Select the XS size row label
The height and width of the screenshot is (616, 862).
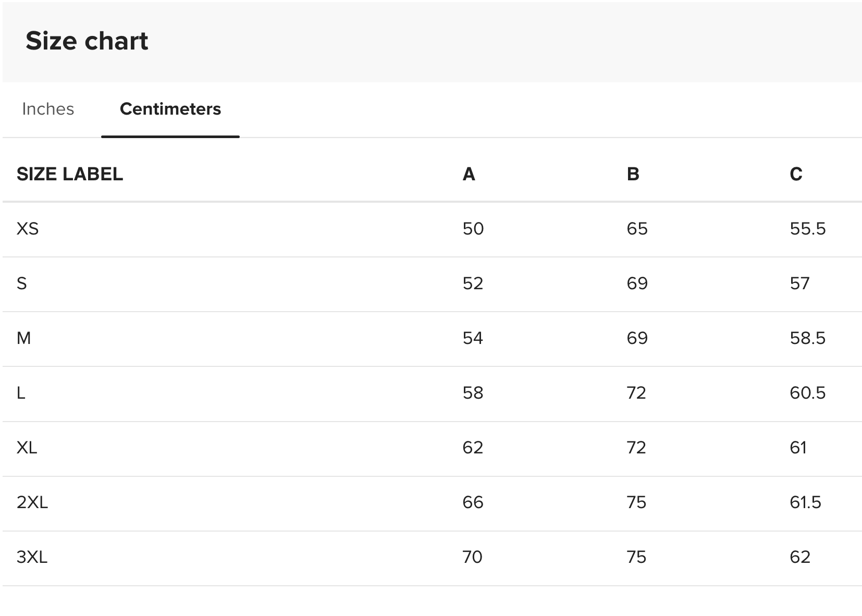(28, 229)
